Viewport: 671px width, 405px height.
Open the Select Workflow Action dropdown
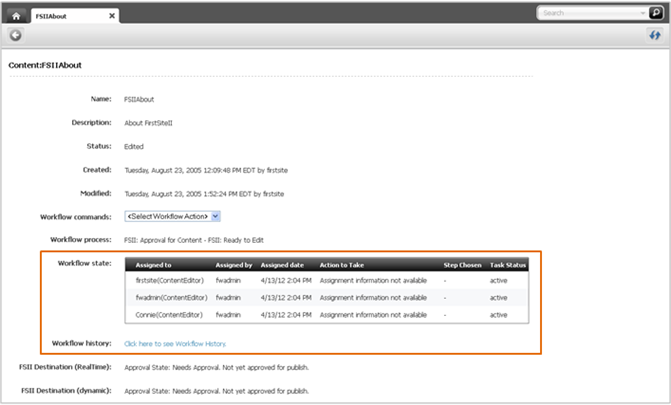172,217
